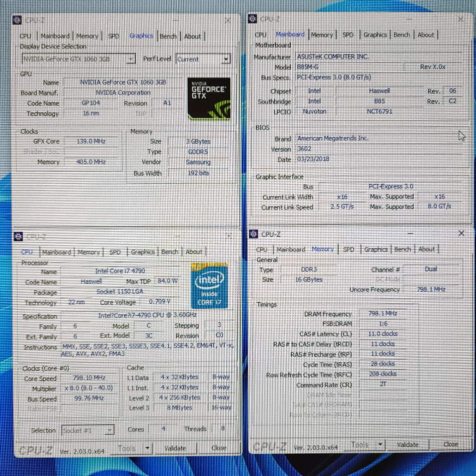The height and width of the screenshot is (476, 476).
Task: Click Tools button in CPU window
Action: [126, 448]
